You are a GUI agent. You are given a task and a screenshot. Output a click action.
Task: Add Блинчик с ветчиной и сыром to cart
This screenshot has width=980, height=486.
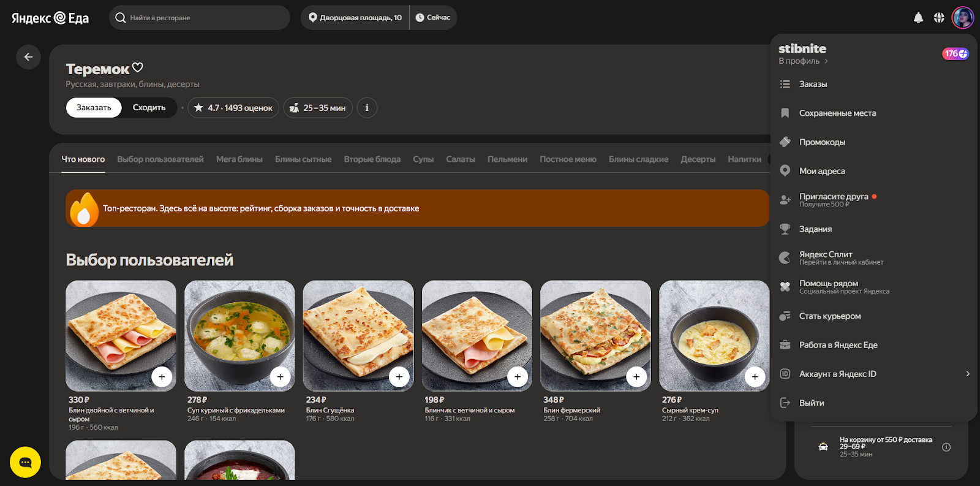click(518, 377)
